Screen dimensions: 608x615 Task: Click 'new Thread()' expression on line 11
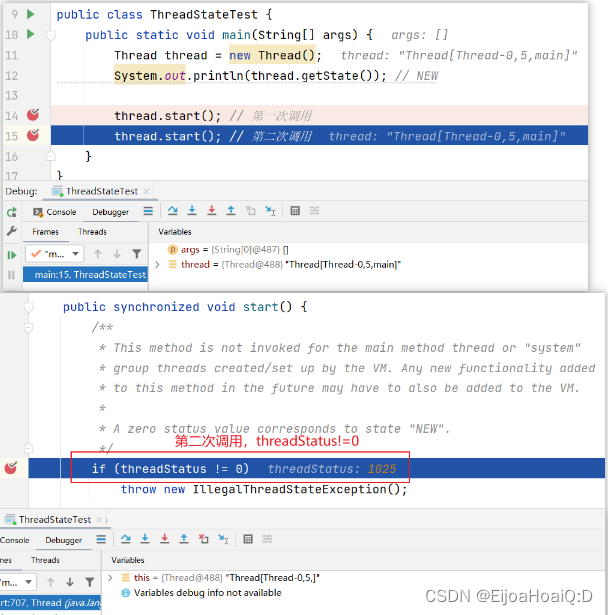[272, 55]
